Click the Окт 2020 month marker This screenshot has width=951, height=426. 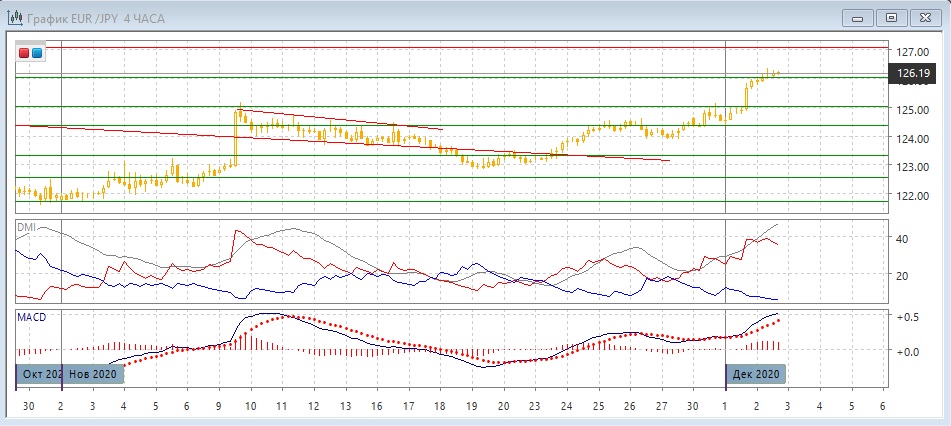coord(40,373)
